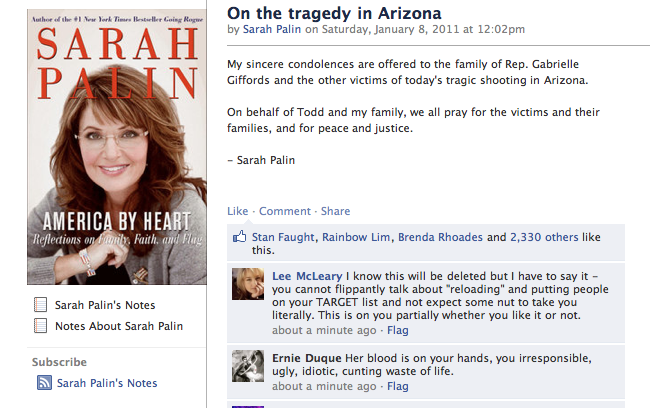Click the notes icon beside Sarah Palin's Notes
This screenshot has width=650, height=408.
(40, 305)
